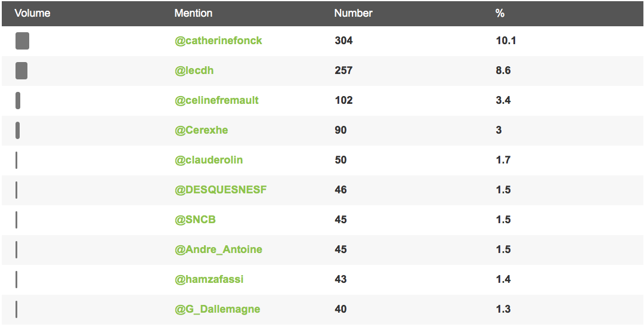The image size is (644, 327).
Task: Open the @clauderolin mention
Action: coord(209,160)
